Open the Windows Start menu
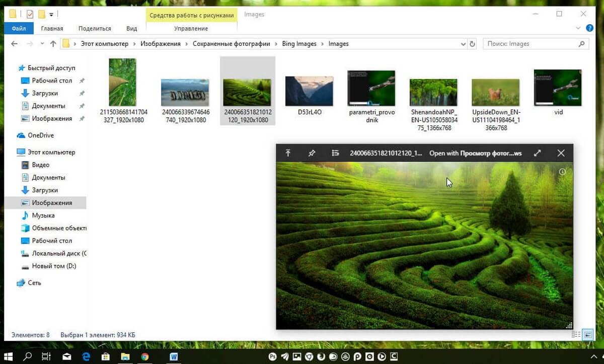604x364 pixels. pos(10,356)
